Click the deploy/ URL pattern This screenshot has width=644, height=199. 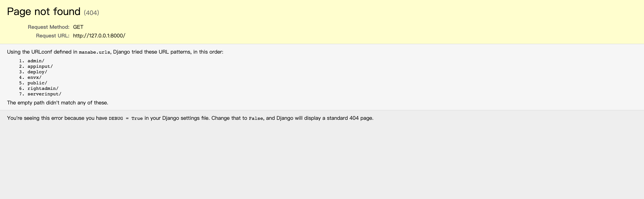(37, 72)
